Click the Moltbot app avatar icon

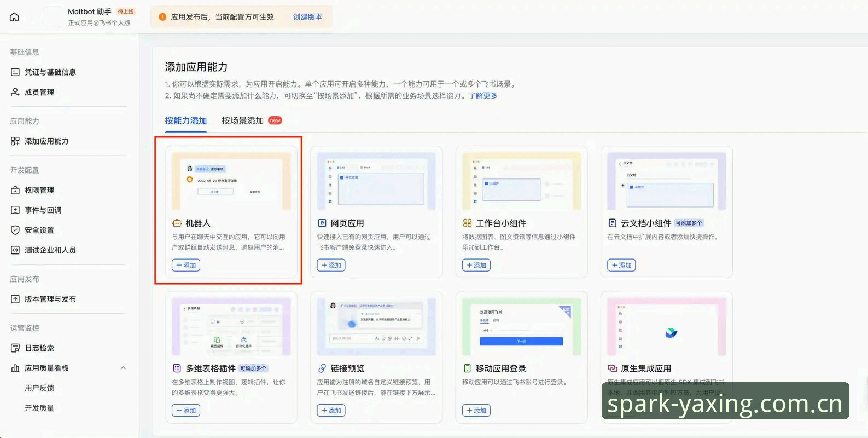pyautogui.click(x=53, y=17)
